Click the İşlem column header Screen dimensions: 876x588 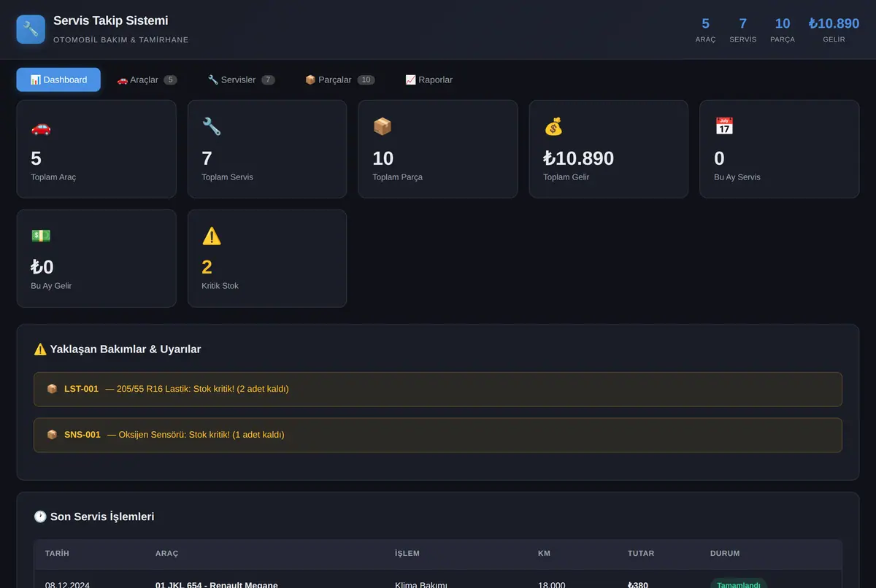(407, 554)
